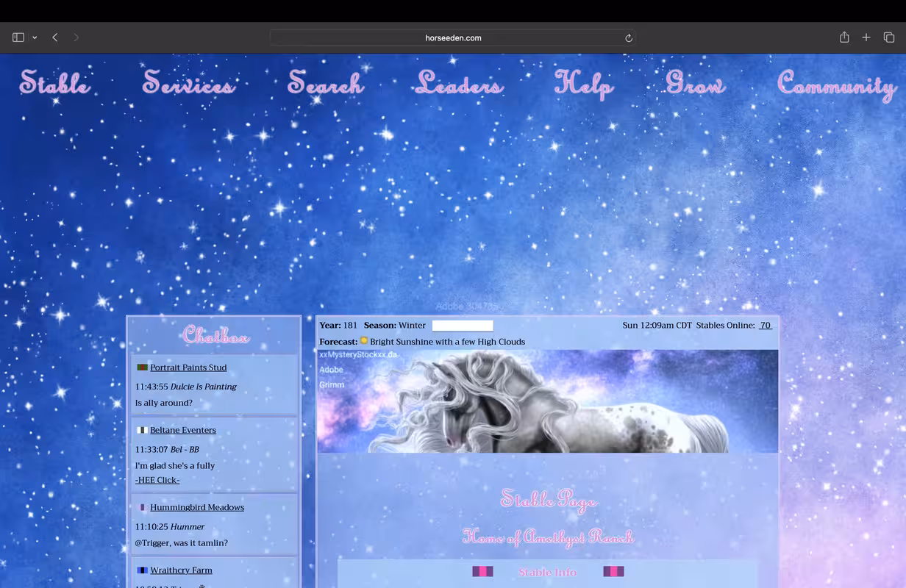This screenshot has width=906, height=588.
Task: Select the message Is ally around?
Action: (164, 403)
